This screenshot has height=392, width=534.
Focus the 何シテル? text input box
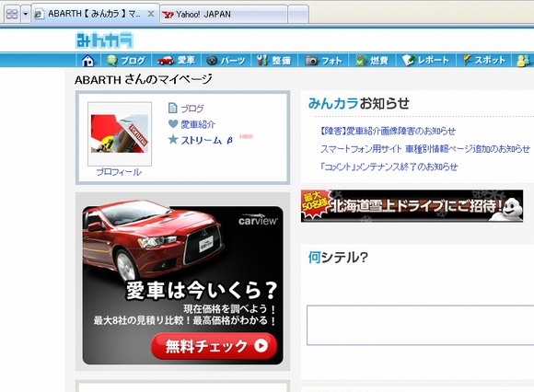click(420, 326)
